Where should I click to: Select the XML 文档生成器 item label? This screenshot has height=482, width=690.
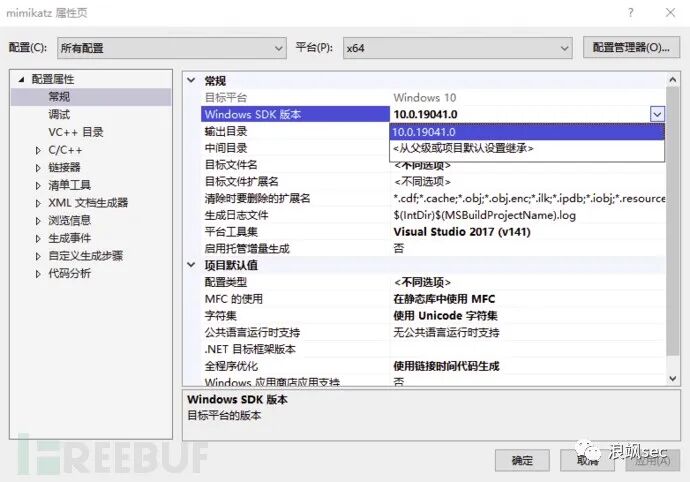[x=88, y=203]
